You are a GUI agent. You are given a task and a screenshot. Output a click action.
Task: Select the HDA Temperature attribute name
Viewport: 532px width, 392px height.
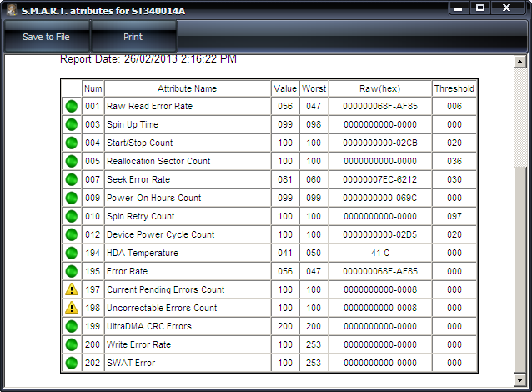(143, 253)
